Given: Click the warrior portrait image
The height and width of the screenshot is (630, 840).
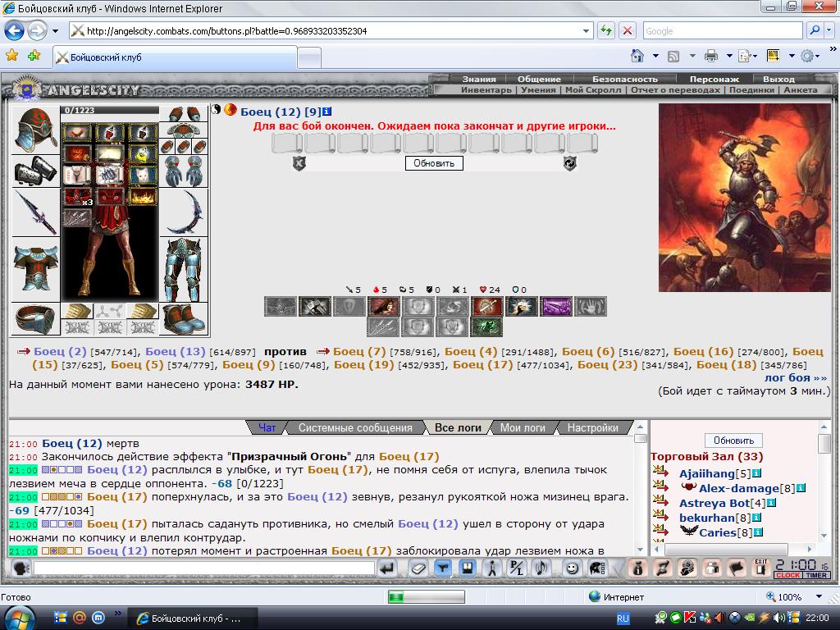Looking at the screenshot, I should (x=744, y=198).
